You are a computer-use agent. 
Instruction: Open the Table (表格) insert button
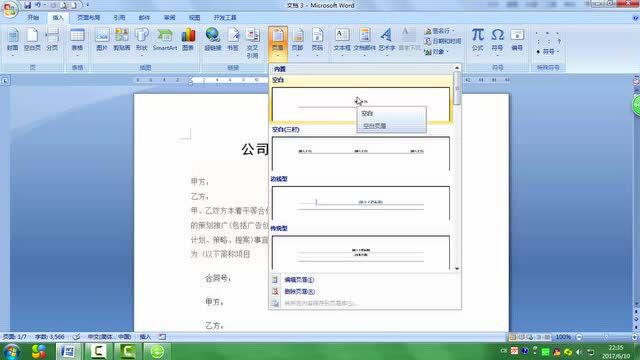click(x=77, y=40)
